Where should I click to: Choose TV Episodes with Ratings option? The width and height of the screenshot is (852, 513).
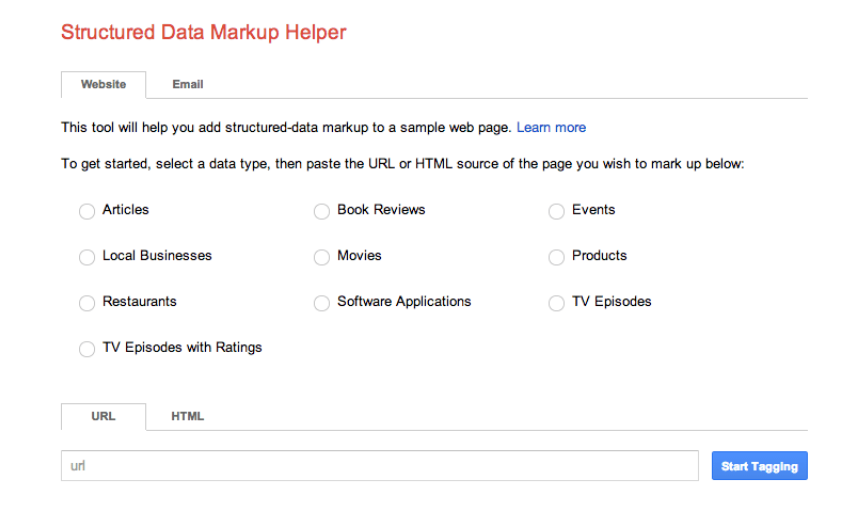[x=87, y=348]
